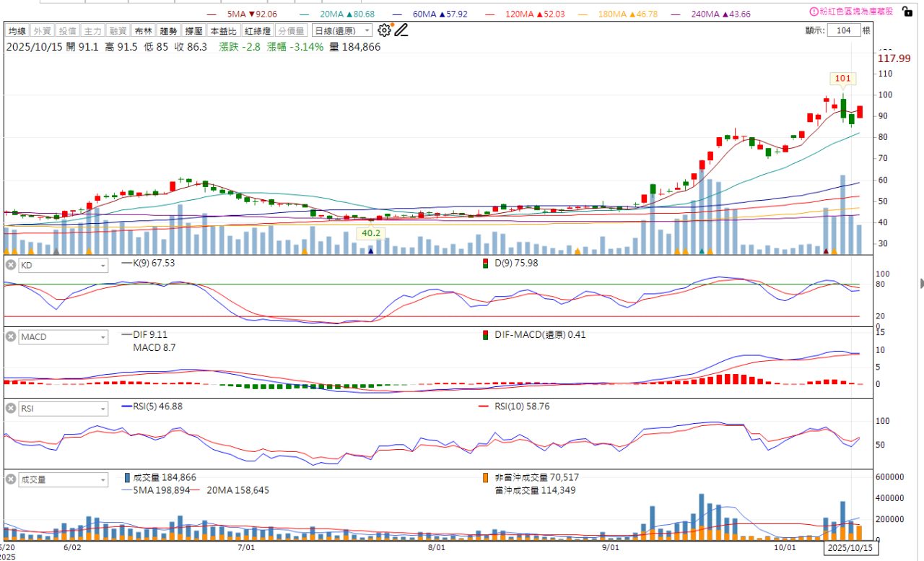Toggle the 布林 Bollinger band overlay
924x561 pixels.
144,31
